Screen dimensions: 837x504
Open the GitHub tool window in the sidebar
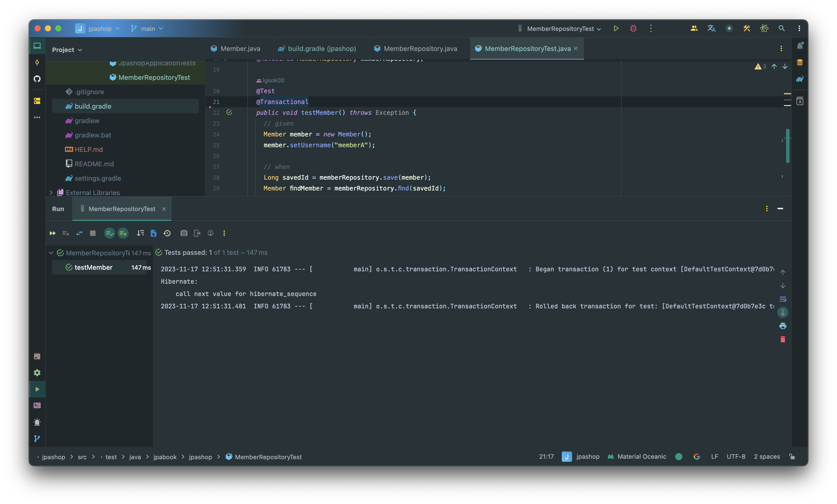[x=37, y=79]
